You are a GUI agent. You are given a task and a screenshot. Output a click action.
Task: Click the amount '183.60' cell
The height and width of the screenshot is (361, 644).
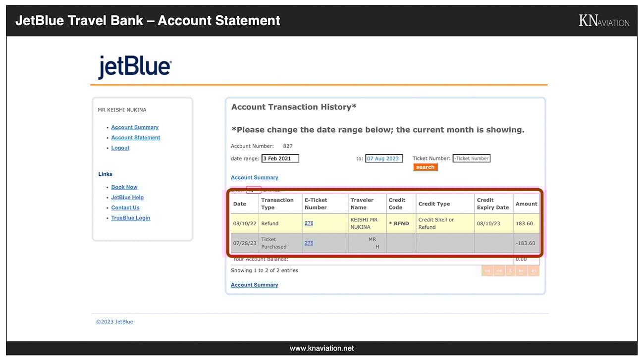point(526,223)
